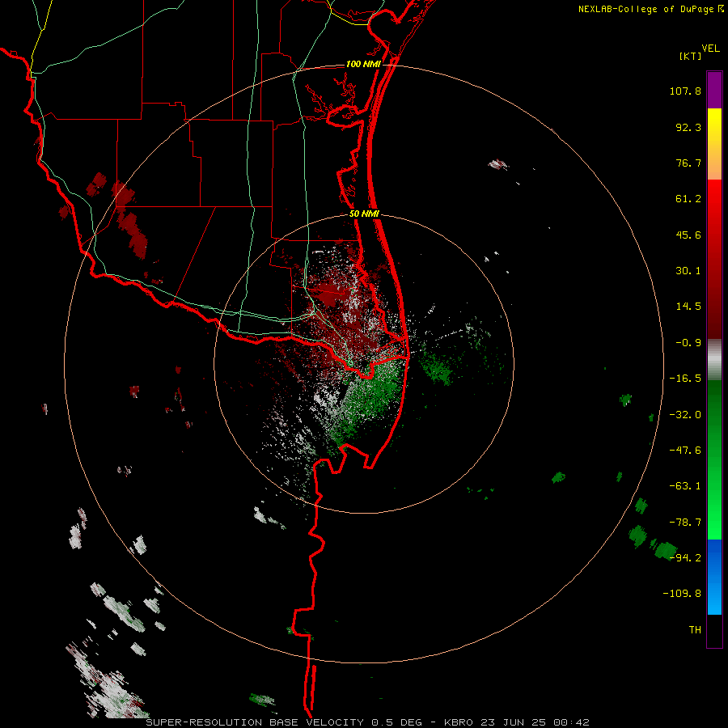
Task: Click the purple segment of the velocity color bar
Action: pos(714,90)
